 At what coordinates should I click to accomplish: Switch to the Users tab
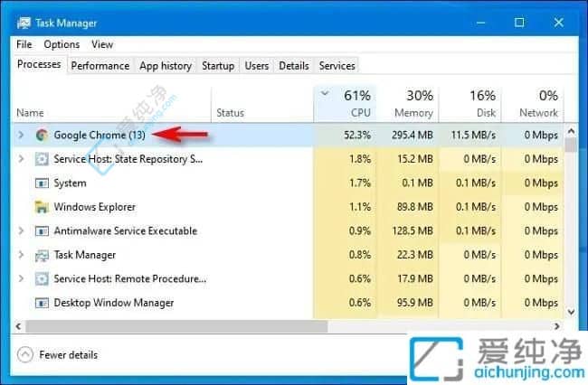coord(257,66)
